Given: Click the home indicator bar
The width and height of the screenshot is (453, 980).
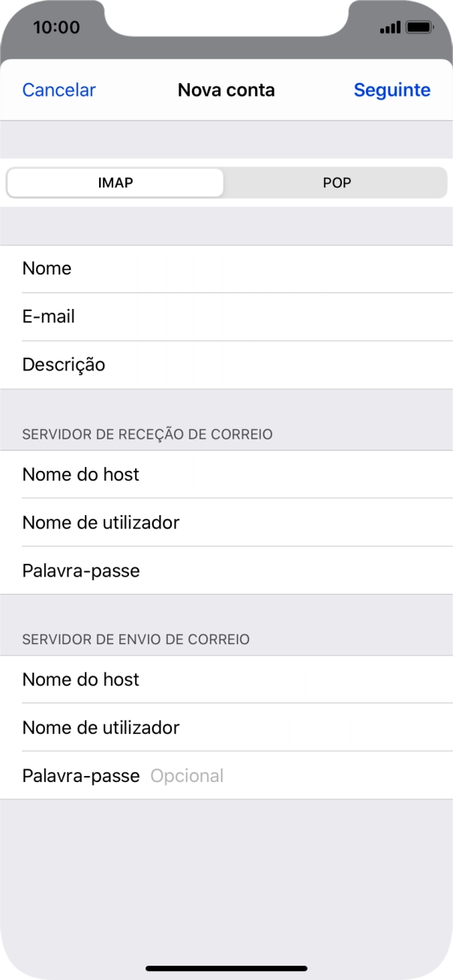Looking at the screenshot, I should pyautogui.click(x=226, y=969).
